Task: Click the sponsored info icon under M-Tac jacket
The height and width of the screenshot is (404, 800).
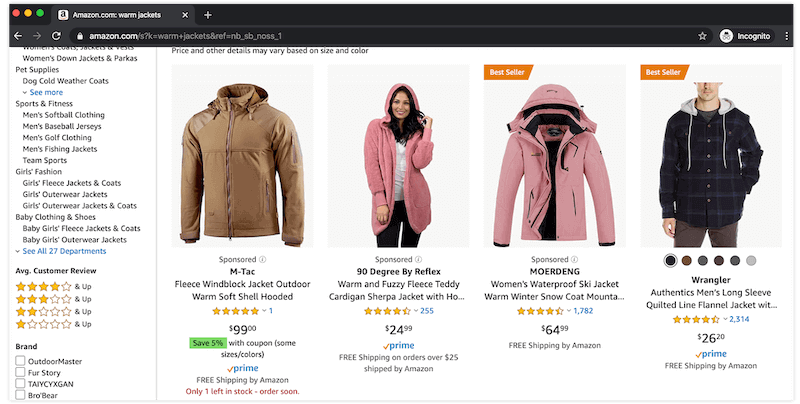Action: tap(262, 259)
